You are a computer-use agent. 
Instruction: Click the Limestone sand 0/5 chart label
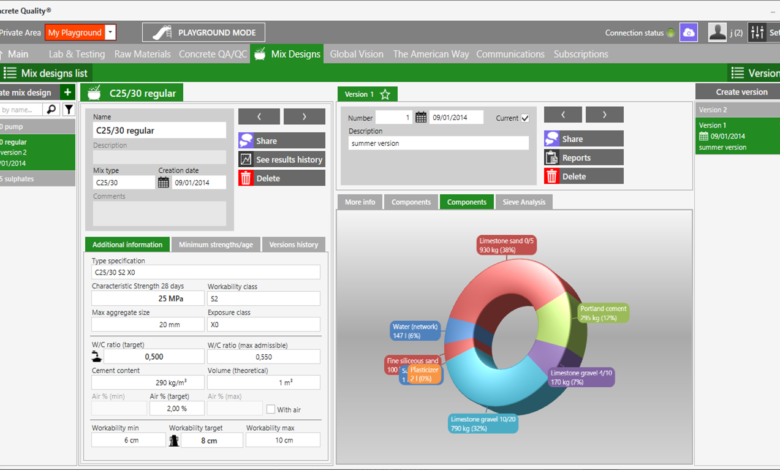(x=506, y=245)
